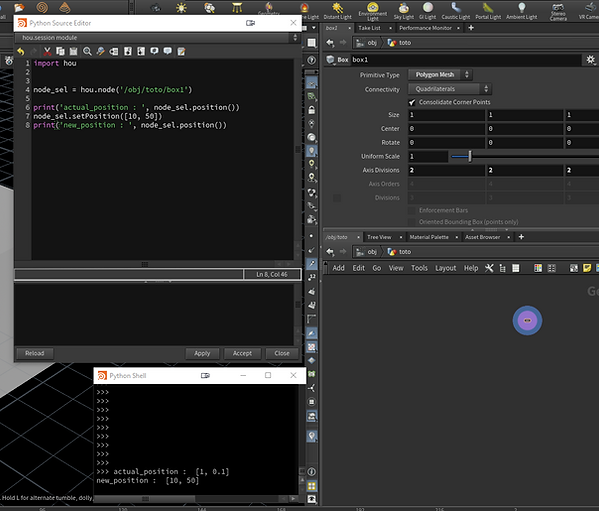This screenshot has height=511, width=599.
Task: Click the first Size value field
Action: (x=446, y=115)
